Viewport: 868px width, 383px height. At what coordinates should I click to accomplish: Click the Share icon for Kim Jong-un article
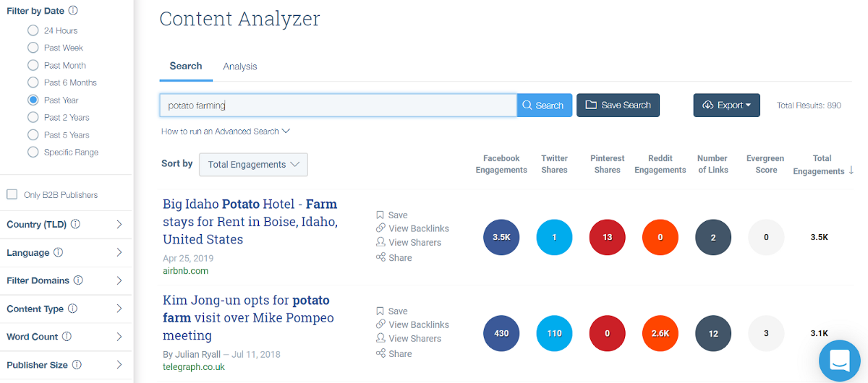pos(380,353)
